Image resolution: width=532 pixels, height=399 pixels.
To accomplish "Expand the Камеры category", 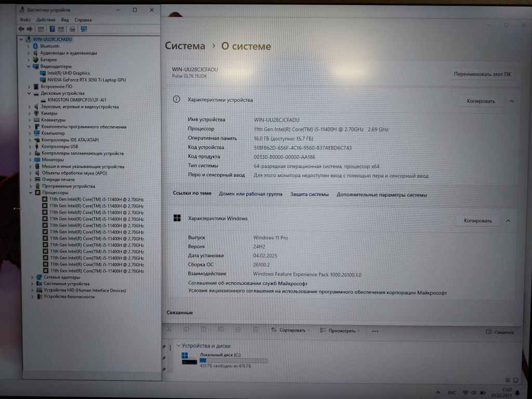I will click(x=29, y=113).
